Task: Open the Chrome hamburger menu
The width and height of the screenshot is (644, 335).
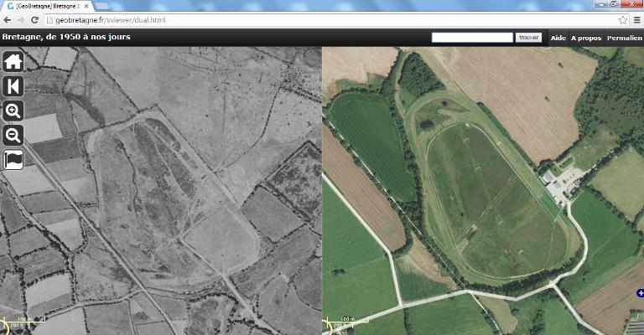Action: click(636, 19)
